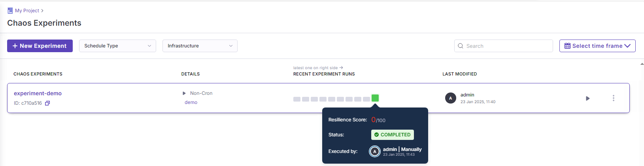Open the three-dot options menu
The height and width of the screenshot is (166, 644).
tap(613, 98)
